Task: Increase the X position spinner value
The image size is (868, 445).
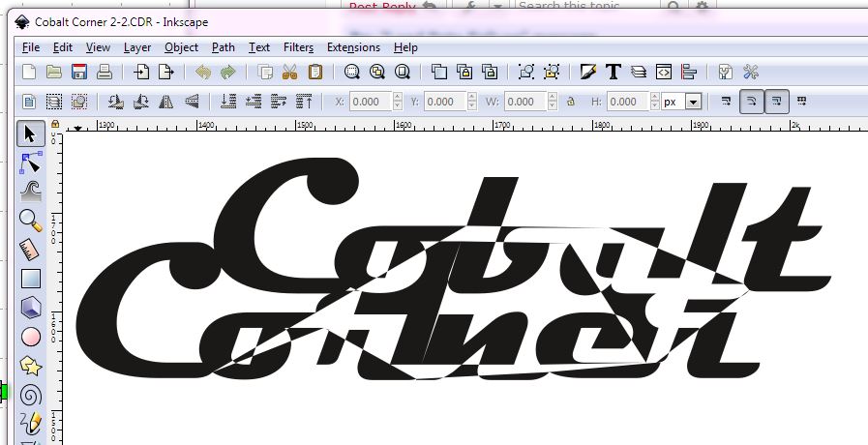Action: tap(397, 98)
